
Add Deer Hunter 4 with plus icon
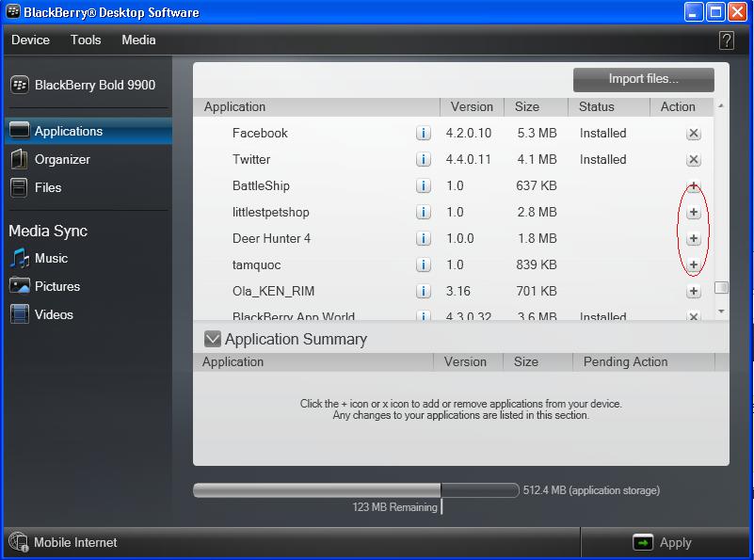(x=694, y=238)
